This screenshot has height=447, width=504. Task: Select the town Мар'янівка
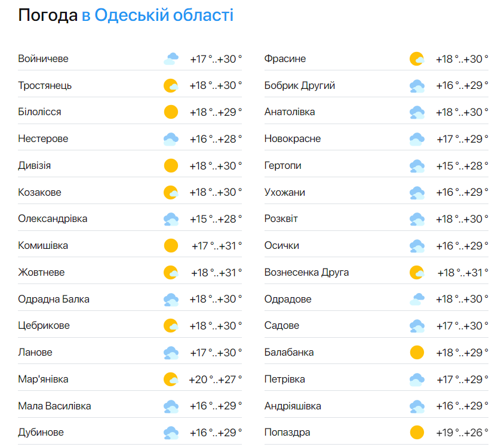[43, 378]
